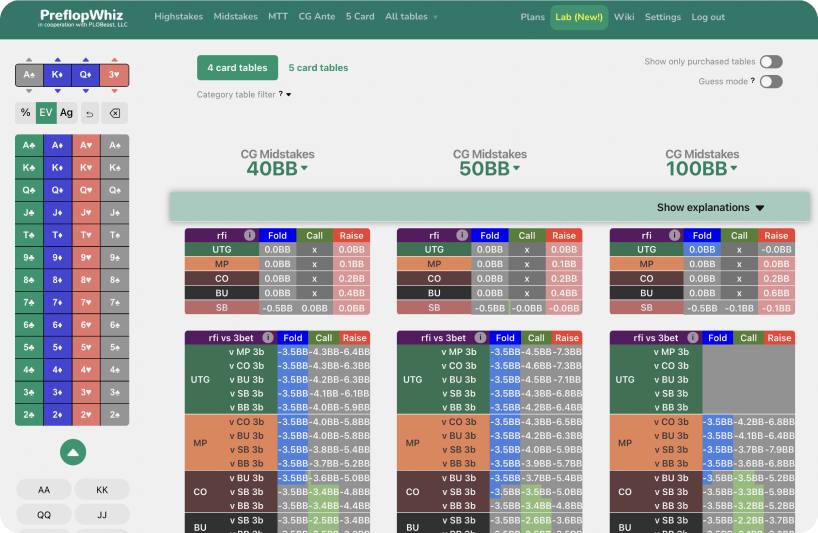Screen dimensions: 818x533
Task: Expand the Show explanations bar
Action: 710,208
